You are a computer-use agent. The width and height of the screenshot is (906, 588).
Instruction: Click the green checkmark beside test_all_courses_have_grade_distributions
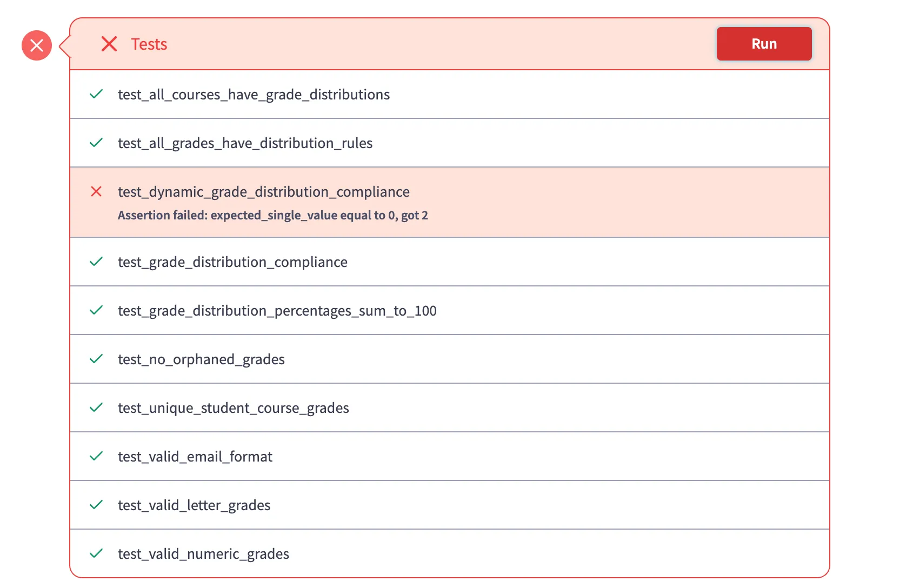tap(96, 94)
